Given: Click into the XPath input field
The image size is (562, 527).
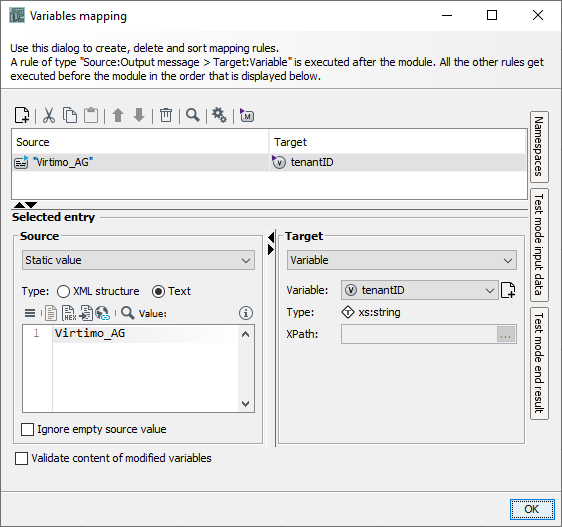Looking at the screenshot, I should [419, 334].
